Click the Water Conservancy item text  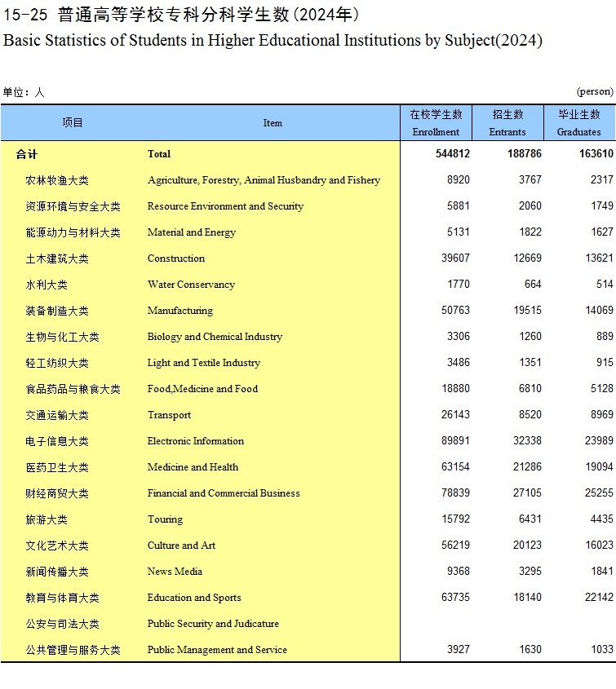191,285
